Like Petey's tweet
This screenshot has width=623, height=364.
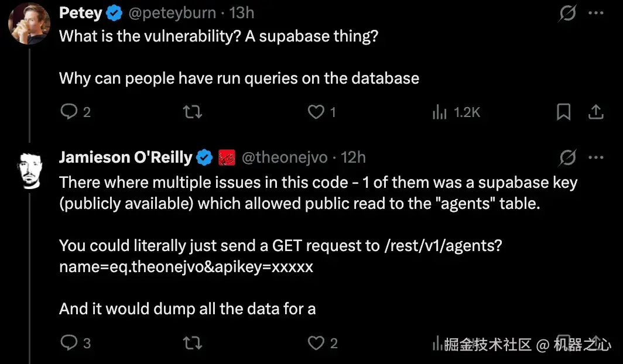pos(317,112)
